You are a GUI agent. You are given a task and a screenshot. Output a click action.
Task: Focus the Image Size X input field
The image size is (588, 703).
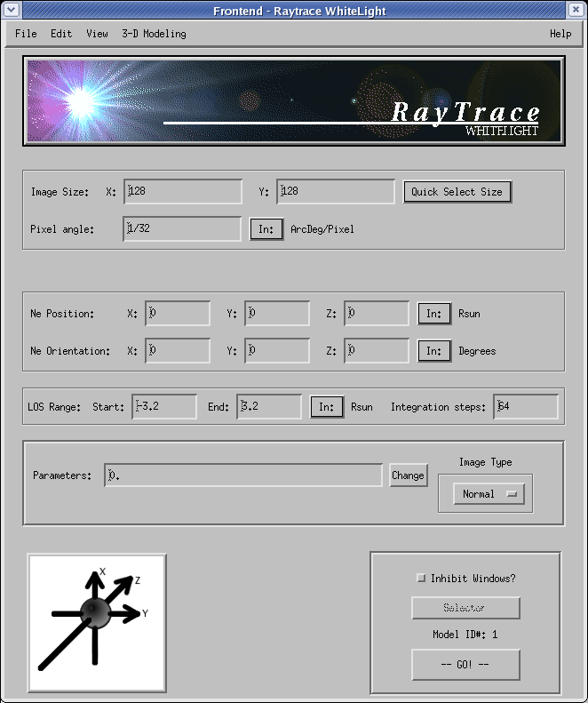183,192
